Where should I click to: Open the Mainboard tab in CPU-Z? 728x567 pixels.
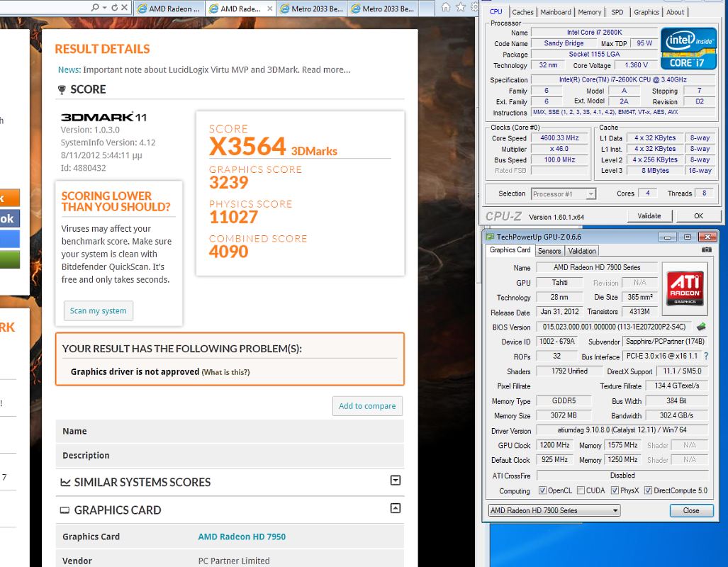[556, 12]
